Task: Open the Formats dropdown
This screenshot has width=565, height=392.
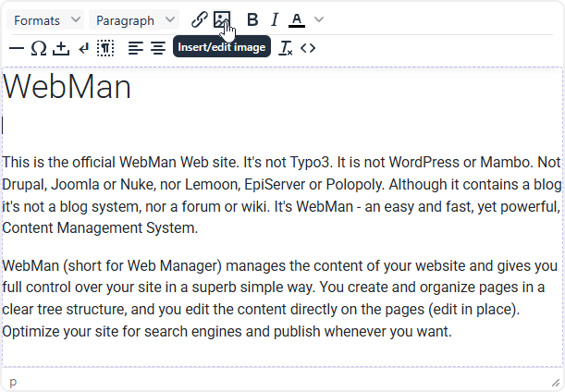Action: [x=47, y=19]
